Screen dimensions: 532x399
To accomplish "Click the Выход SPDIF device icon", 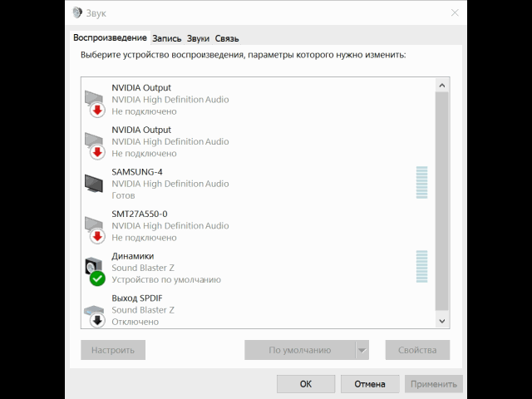I will point(94,316).
